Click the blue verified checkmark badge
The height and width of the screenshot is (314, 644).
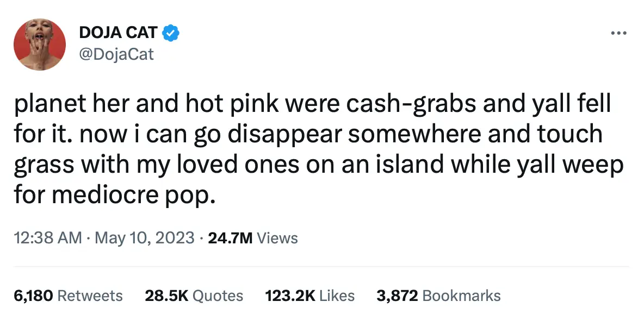[x=171, y=33]
